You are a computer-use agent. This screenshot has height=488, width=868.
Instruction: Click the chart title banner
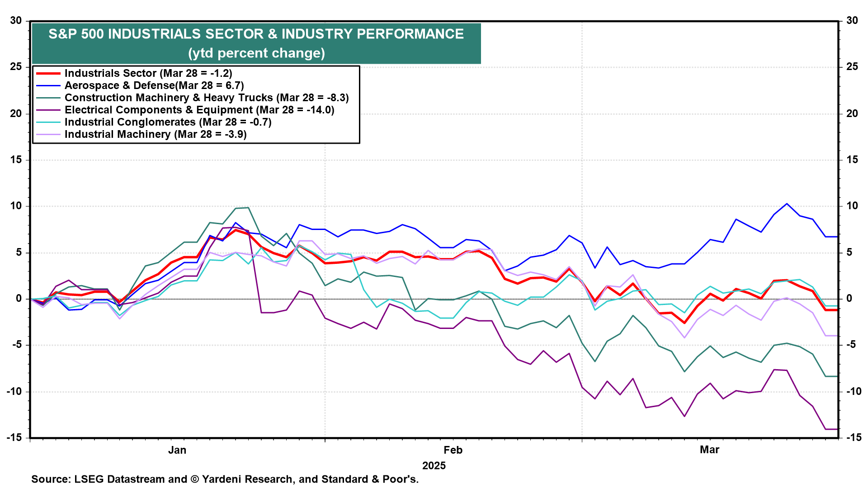pos(256,34)
